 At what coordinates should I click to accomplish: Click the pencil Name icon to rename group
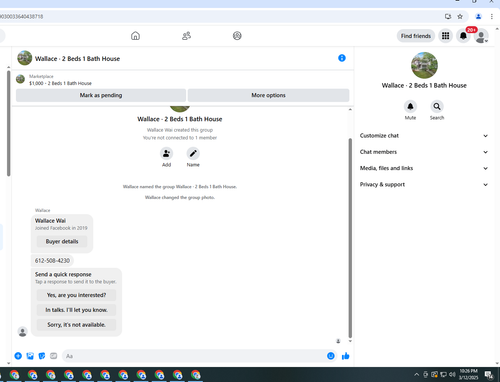coord(193,154)
